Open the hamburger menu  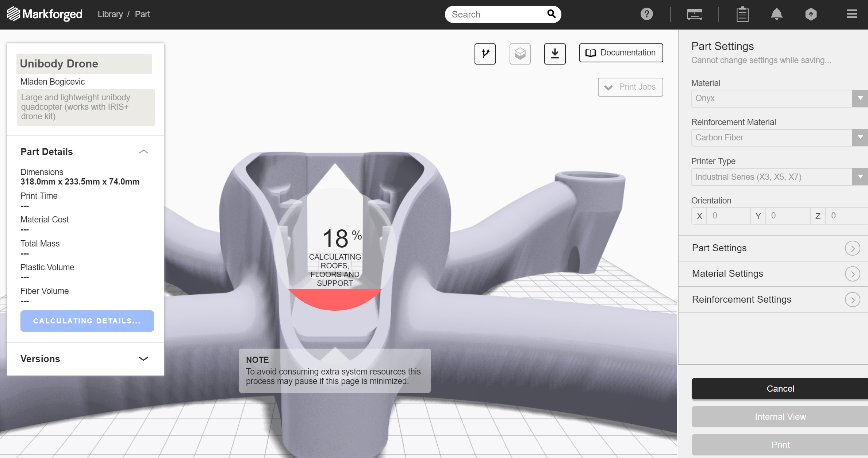pyautogui.click(x=852, y=14)
